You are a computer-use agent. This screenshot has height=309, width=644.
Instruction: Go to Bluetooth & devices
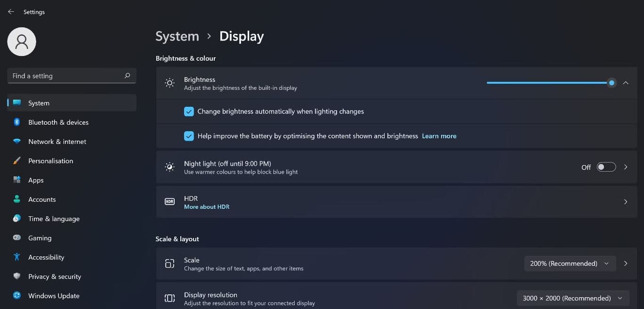pos(72,122)
